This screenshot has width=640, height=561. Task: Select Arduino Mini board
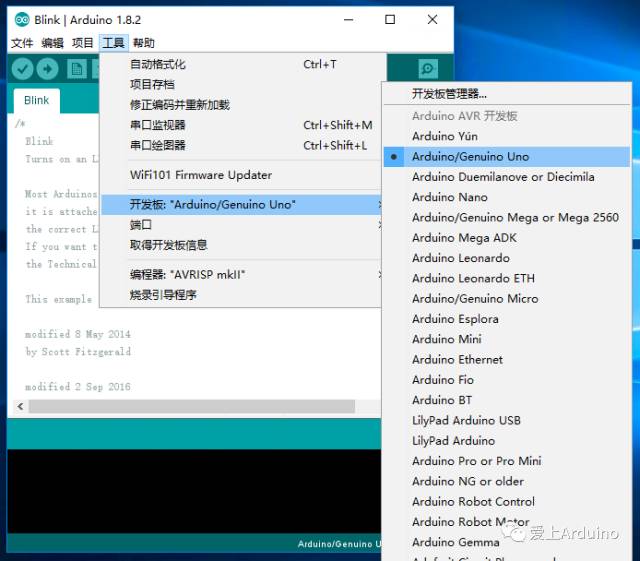[507, 339]
